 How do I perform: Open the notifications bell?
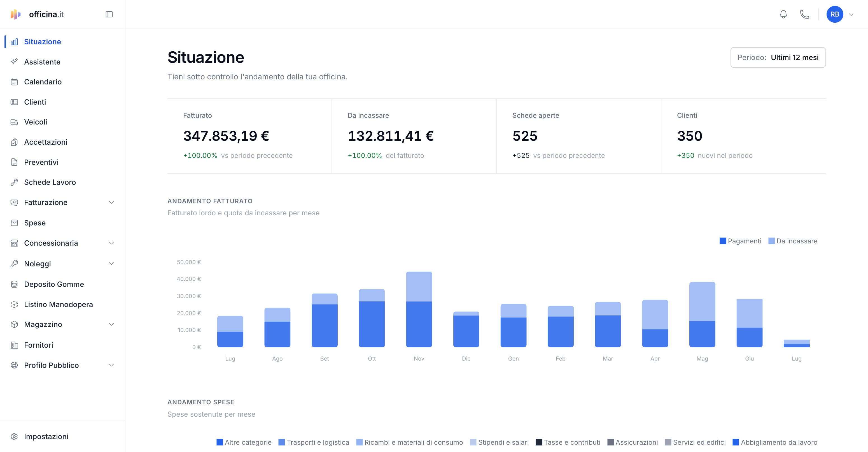(783, 14)
